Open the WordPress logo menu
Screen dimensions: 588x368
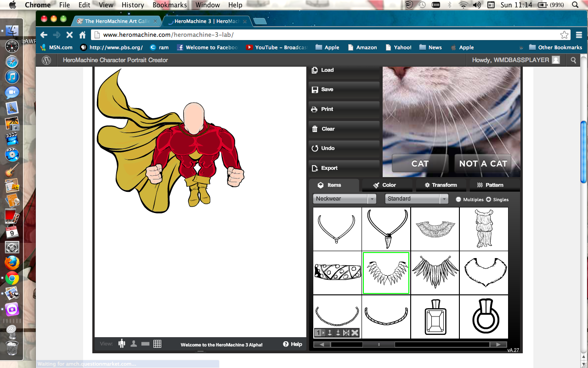(46, 60)
